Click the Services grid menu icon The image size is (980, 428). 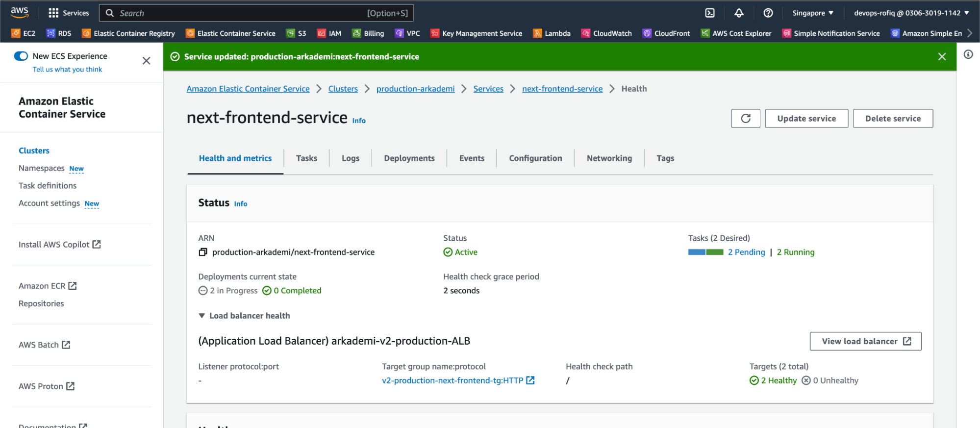[x=53, y=13]
